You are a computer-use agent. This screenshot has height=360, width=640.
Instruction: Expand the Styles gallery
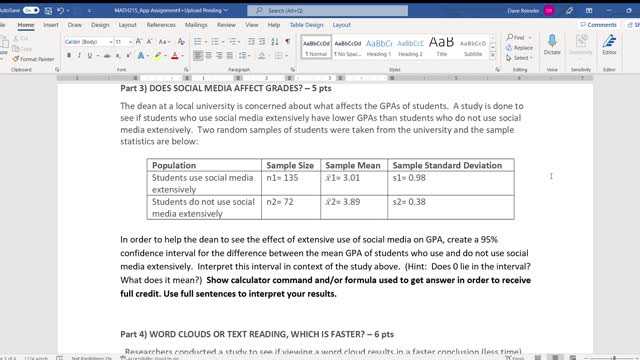493,55
